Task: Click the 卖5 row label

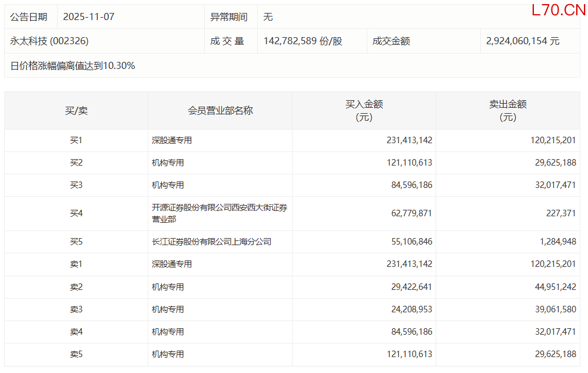Action: point(76,354)
